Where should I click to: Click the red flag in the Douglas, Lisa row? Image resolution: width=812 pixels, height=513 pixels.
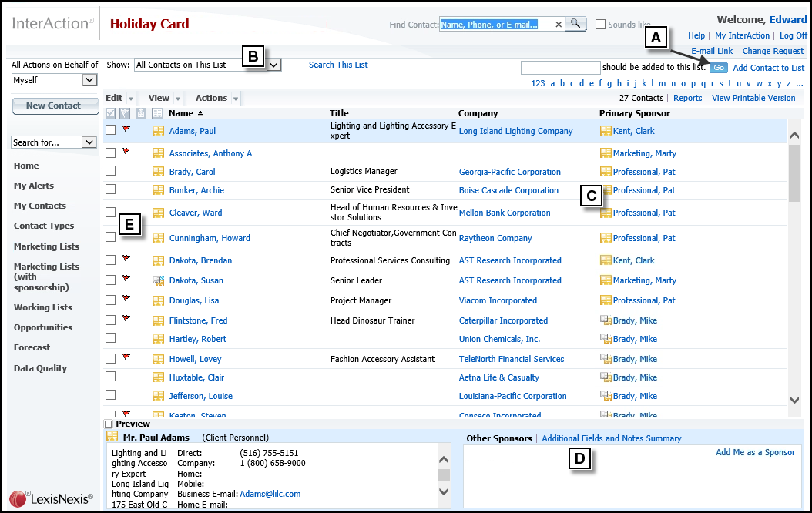click(126, 298)
